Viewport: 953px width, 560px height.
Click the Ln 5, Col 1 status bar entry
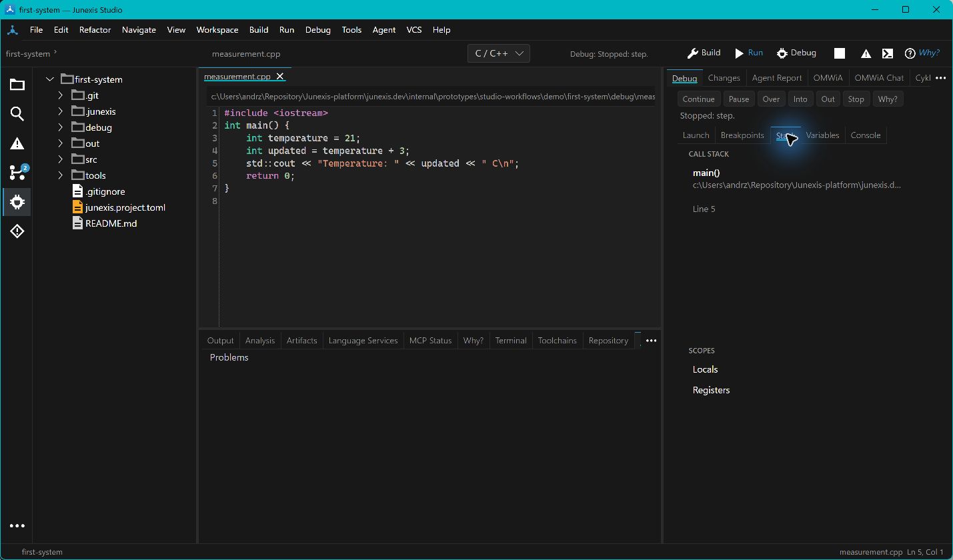coord(925,552)
